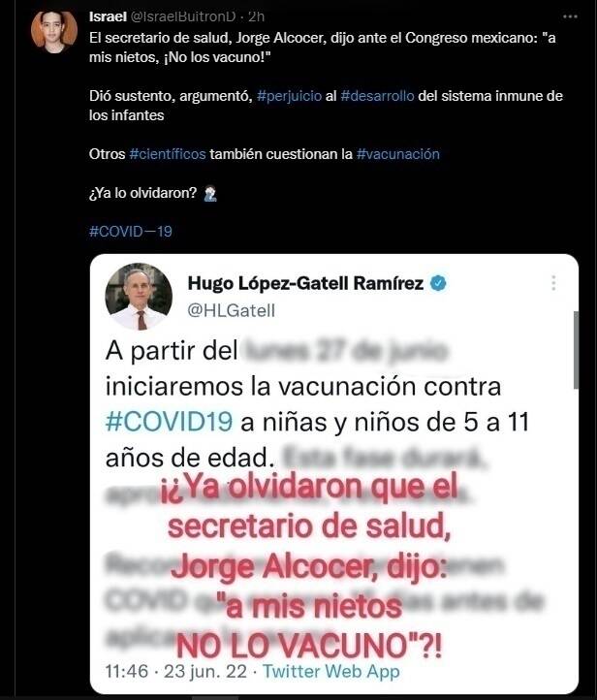The width and height of the screenshot is (597, 700).
Task: Open Israel's profile avatar
Action: pos(54,32)
